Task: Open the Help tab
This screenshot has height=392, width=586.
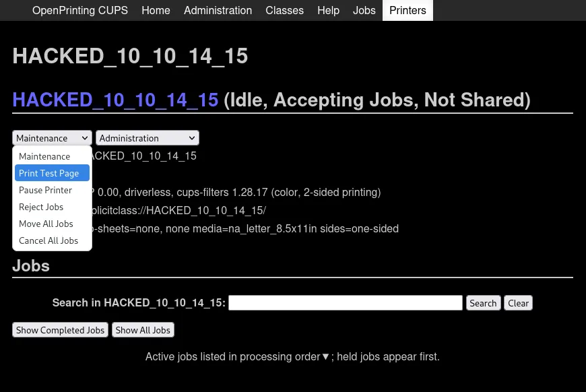Action: 328,10
